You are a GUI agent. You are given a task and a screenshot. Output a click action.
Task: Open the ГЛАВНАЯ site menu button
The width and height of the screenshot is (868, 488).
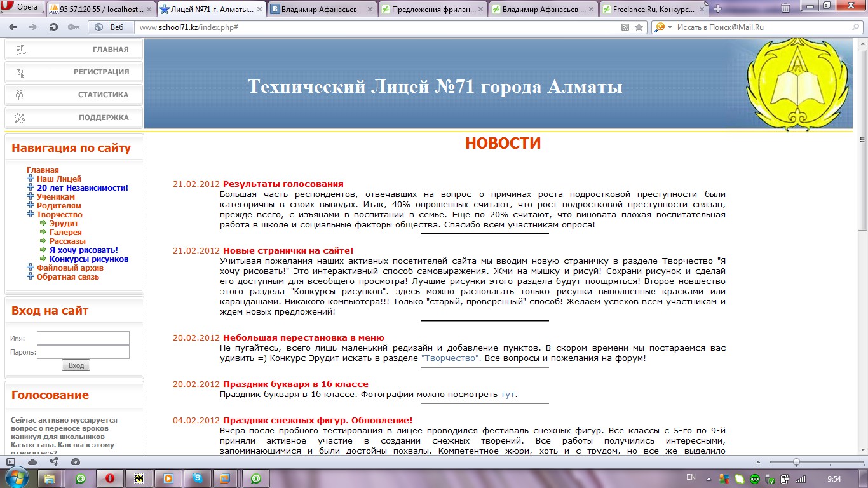[x=74, y=50]
